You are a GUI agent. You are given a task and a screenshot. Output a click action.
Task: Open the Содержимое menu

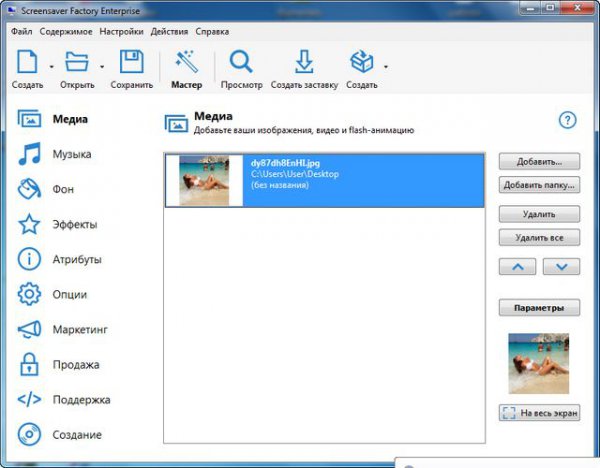66,31
